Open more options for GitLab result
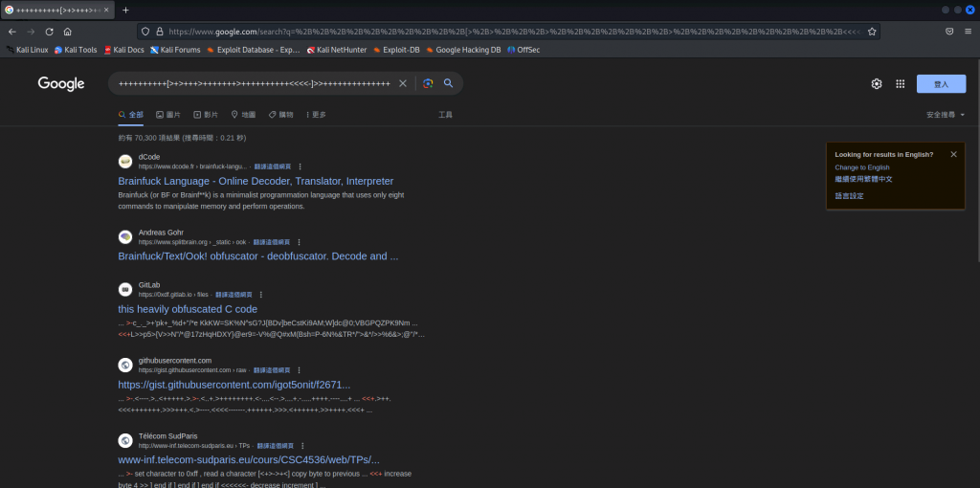This screenshot has width=980, height=488. [x=261, y=295]
